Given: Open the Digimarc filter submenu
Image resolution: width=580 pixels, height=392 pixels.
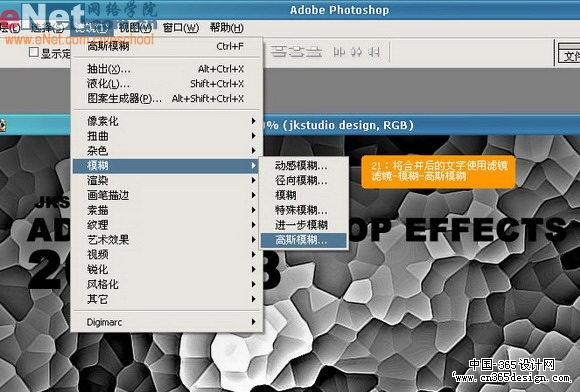Looking at the screenshot, I should (167, 322).
